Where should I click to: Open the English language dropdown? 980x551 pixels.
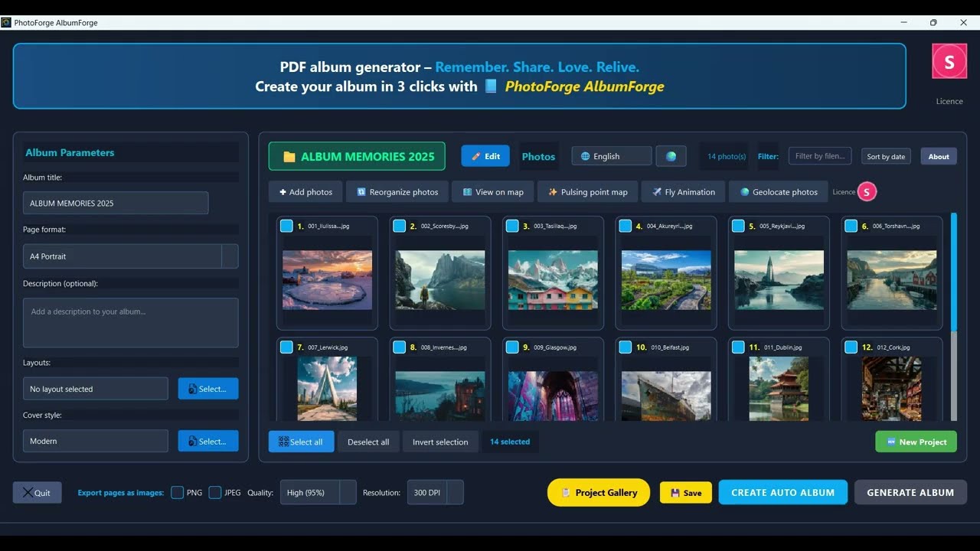coord(612,156)
